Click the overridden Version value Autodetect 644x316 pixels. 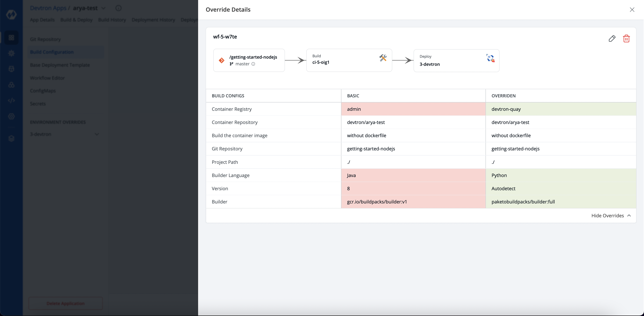coord(503,189)
